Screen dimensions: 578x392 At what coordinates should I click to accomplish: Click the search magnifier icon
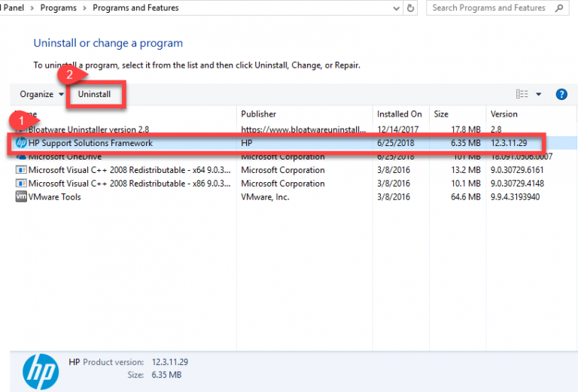[559, 8]
